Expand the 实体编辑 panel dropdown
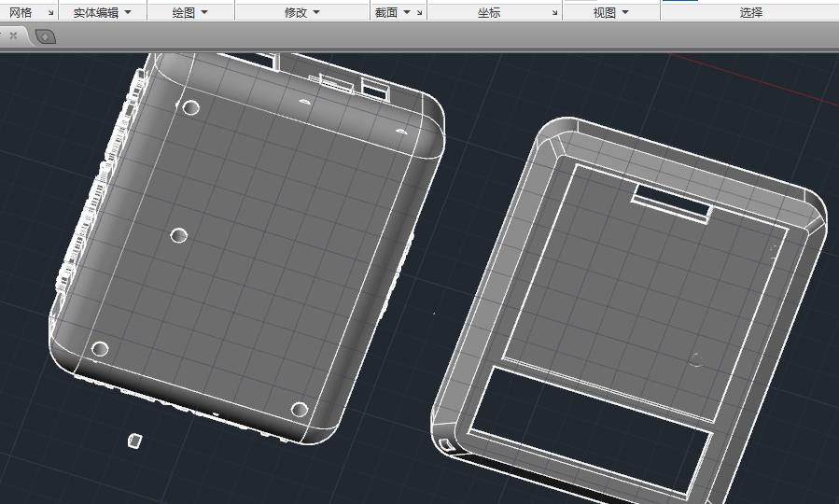This screenshot has width=839, height=504. click(x=128, y=12)
